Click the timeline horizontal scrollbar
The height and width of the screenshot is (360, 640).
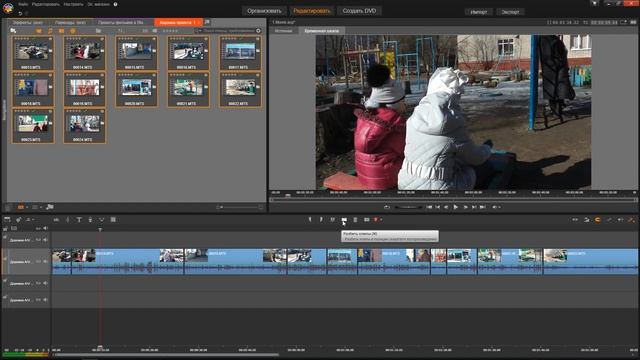point(166,355)
